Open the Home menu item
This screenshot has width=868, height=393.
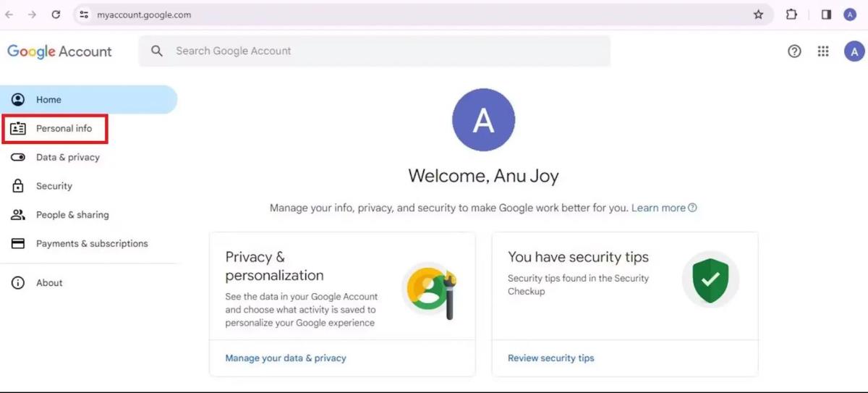pyautogui.click(x=88, y=100)
